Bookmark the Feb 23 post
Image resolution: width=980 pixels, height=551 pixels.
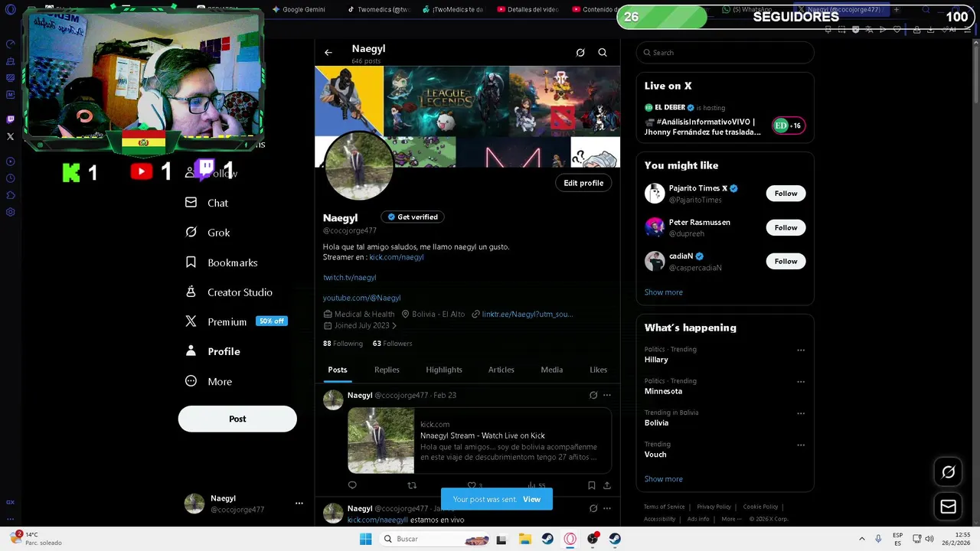coord(592,485)
